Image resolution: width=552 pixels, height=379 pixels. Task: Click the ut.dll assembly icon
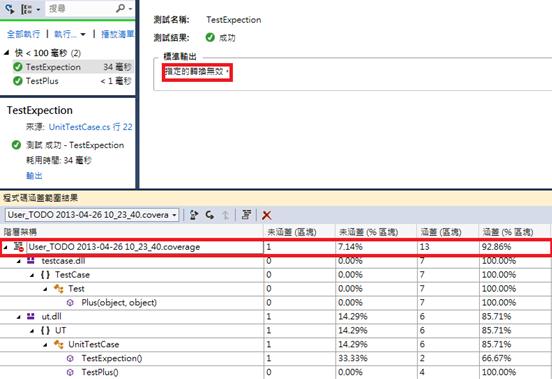pos(31,316)
